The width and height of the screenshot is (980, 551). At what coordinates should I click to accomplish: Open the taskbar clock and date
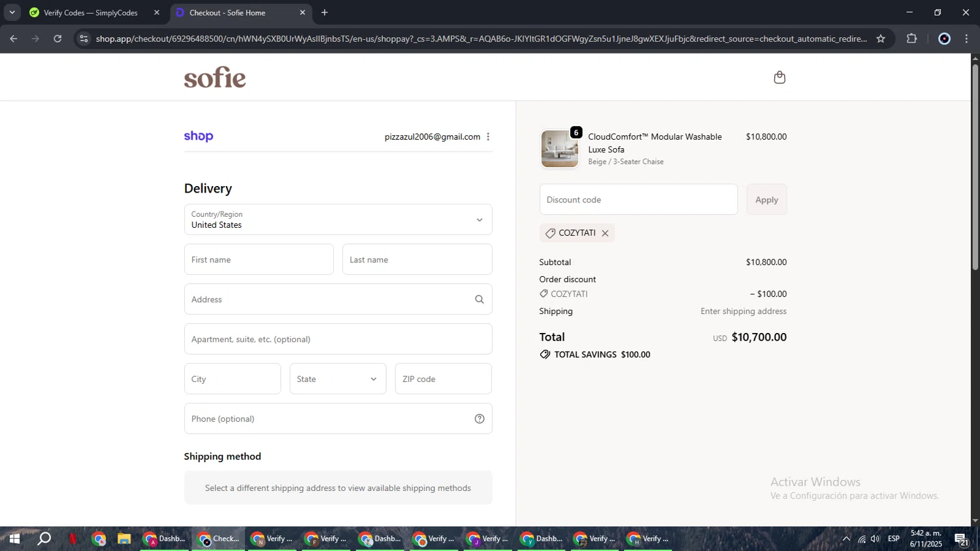[x=926, y=539]
